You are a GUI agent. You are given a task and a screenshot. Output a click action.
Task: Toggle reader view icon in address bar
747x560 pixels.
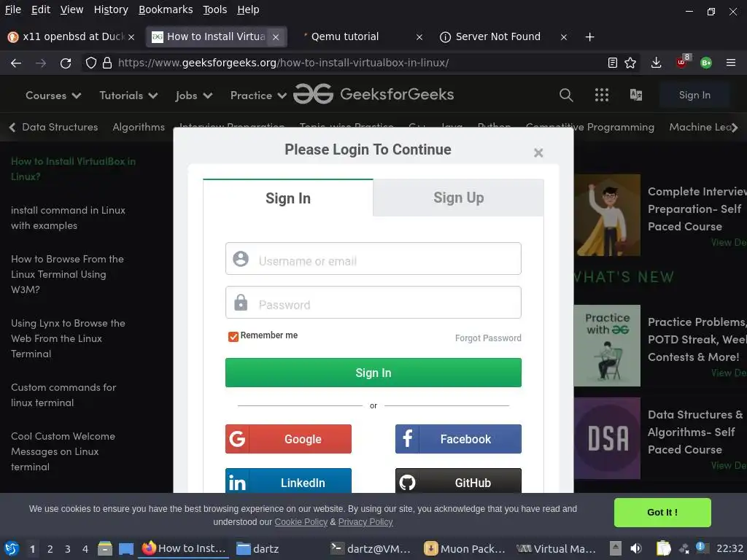click(x=613, y=63)
